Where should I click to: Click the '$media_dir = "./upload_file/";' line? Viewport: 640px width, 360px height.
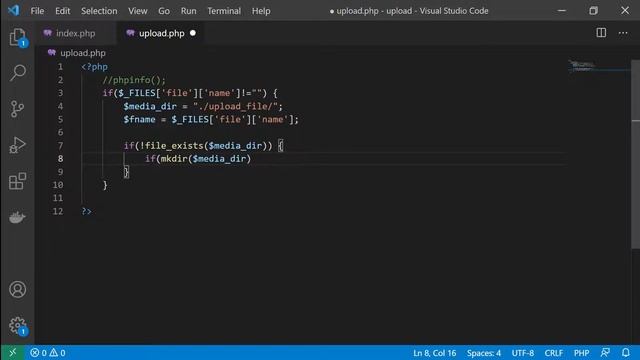click(x=203, y=107)
